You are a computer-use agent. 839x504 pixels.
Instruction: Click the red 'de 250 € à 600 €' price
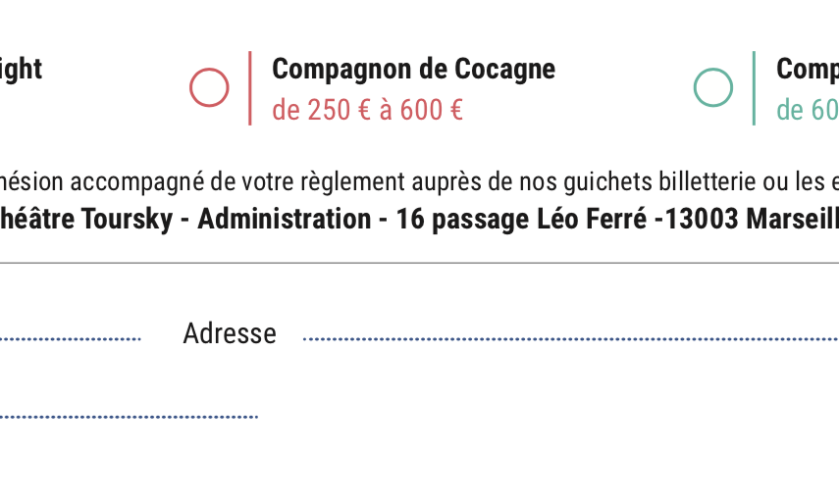tap(367, 110)
